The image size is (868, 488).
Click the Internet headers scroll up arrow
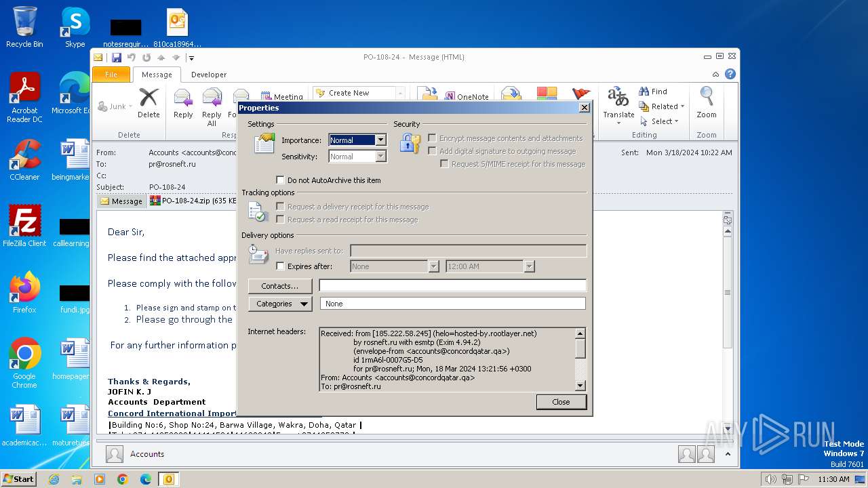[580, 333]
